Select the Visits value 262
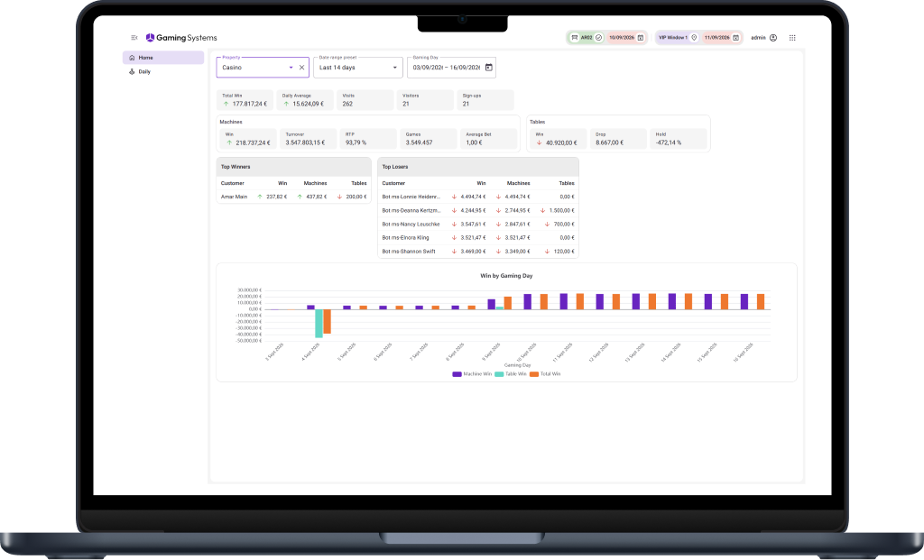 (347, 105)
